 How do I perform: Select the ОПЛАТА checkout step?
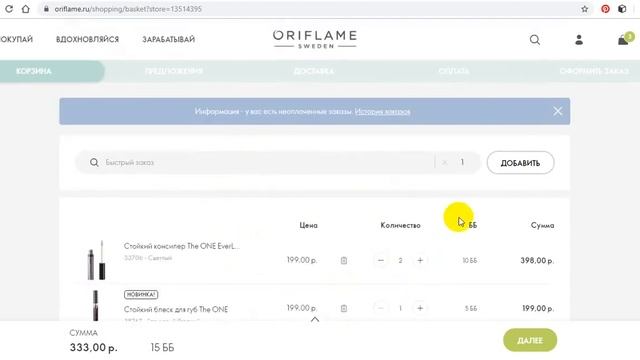point(453,71)
